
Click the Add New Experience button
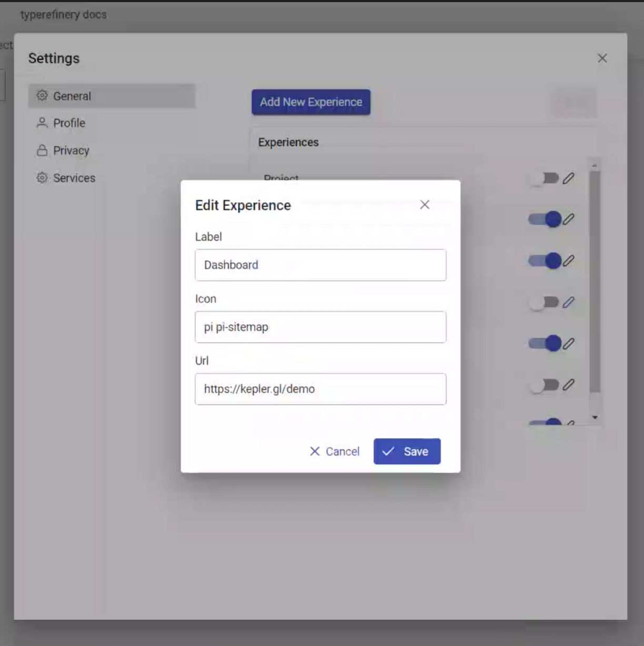pos(310,102)
